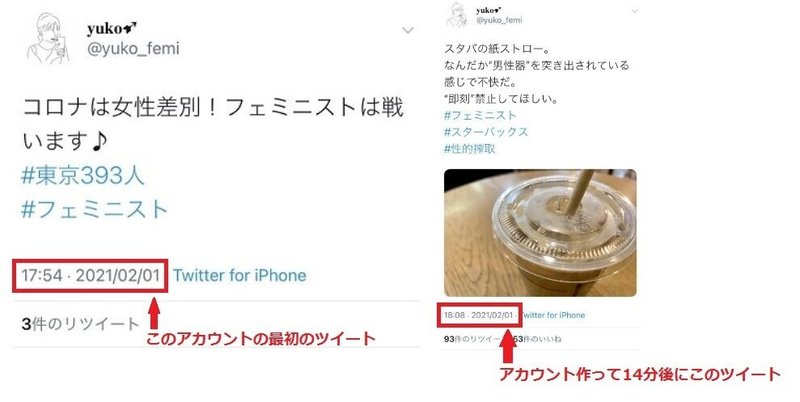This screenshot has height=402, width=800.
Task: View the いいね count in right tweet
Action: (x=537, y=339)
